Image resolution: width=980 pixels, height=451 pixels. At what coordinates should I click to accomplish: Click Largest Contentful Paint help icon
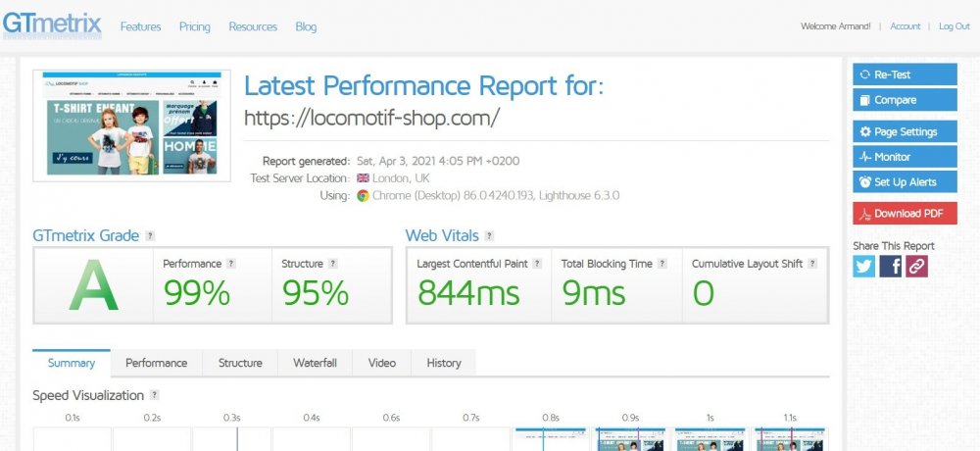tap(539, 264)
